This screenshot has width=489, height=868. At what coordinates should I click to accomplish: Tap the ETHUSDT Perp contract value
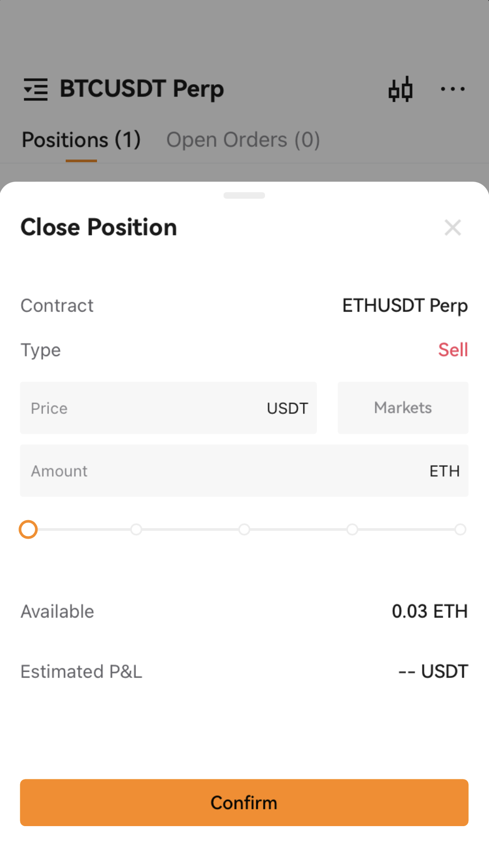pyautogui.click(x=405, y=306)
